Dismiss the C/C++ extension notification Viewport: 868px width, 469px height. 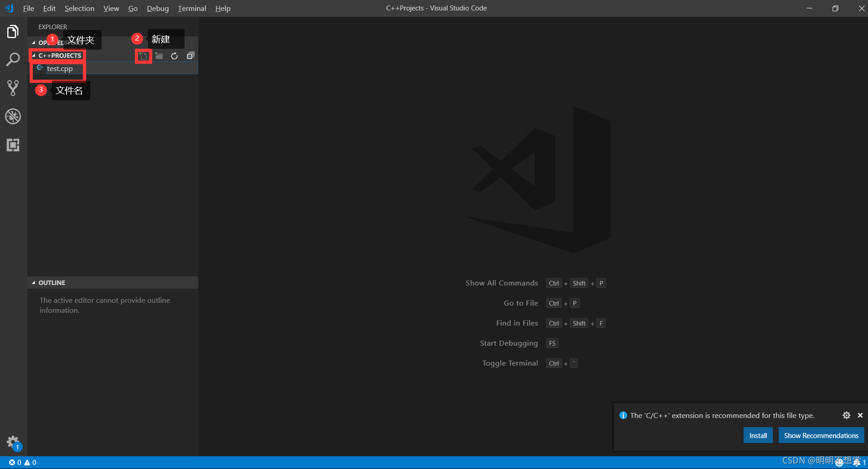[x=860, y=415]
